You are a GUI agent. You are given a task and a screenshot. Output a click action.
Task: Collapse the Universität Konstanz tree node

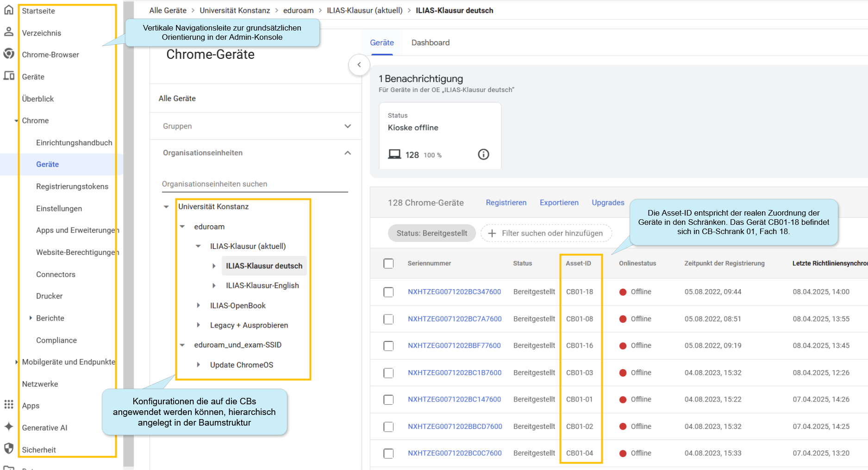tap(166, 207)
